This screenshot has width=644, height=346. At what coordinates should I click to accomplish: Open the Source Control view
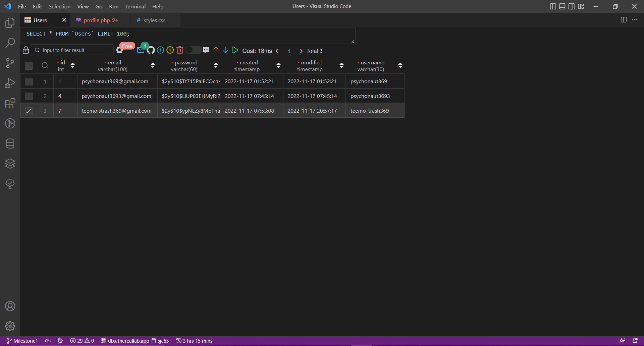[x=10, y=63]
